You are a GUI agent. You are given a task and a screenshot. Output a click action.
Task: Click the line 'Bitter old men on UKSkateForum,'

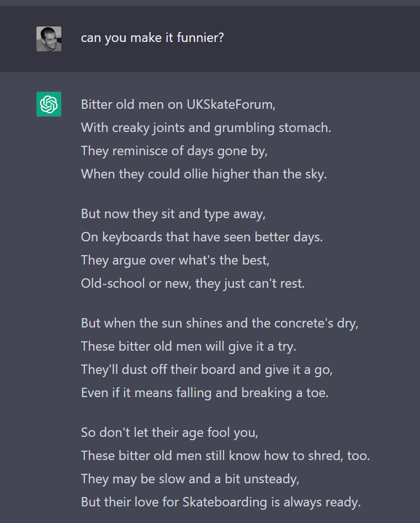click(x=178, y=104)
